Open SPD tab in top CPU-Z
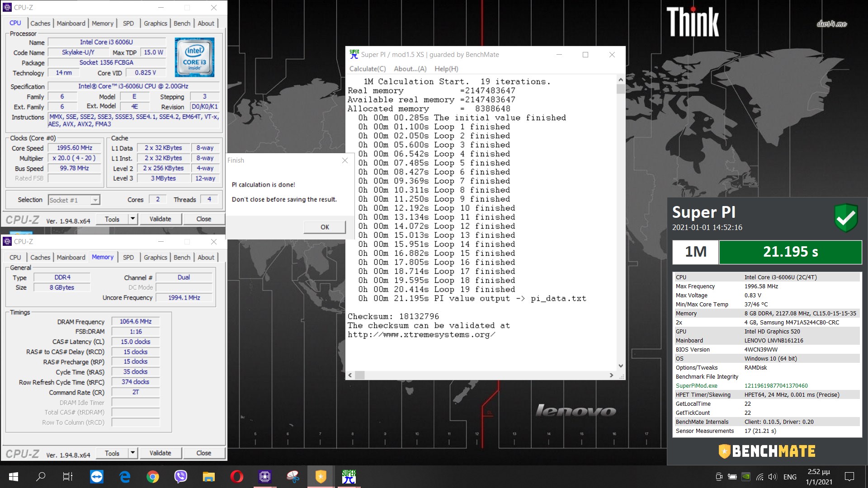Screen dimensions: 868x488 coord(128,23)
